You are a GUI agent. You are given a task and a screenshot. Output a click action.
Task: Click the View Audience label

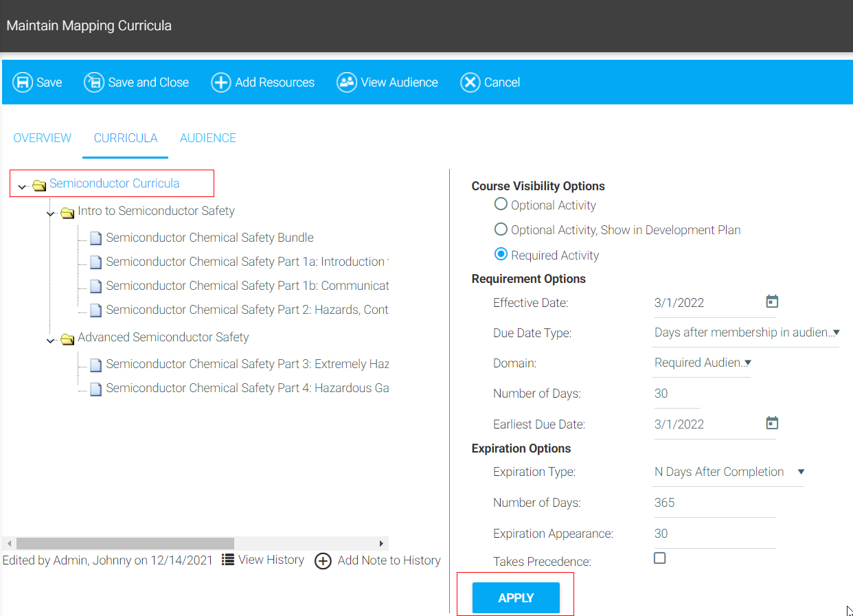(x=400, y=82)
